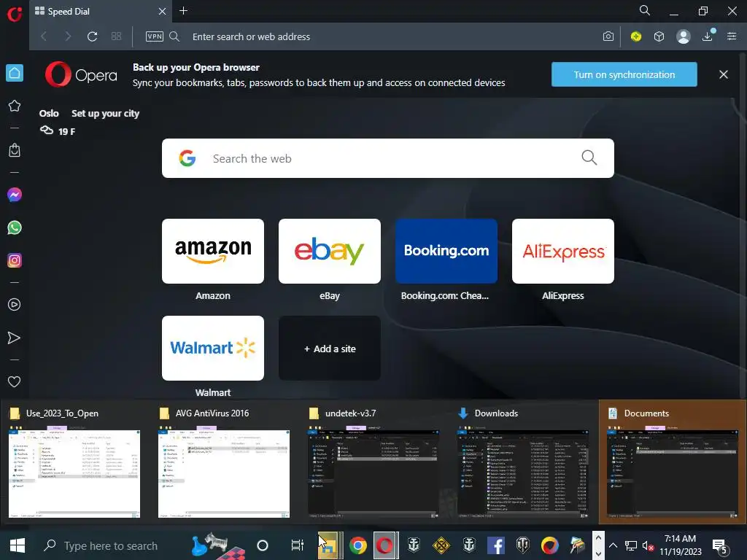This screenshot has height=560, width=747.
Task: Open Cortana circle on taskbar
Action: [263, 545]
